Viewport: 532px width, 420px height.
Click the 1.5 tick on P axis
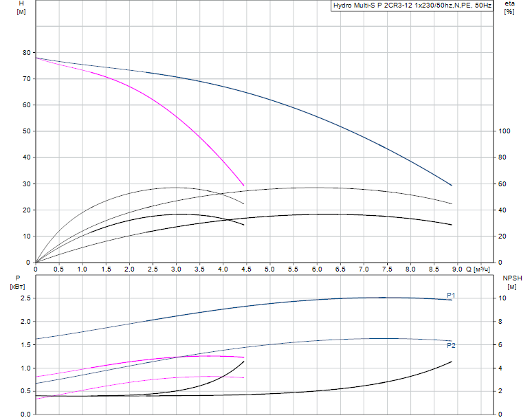[x=25, y=344]
